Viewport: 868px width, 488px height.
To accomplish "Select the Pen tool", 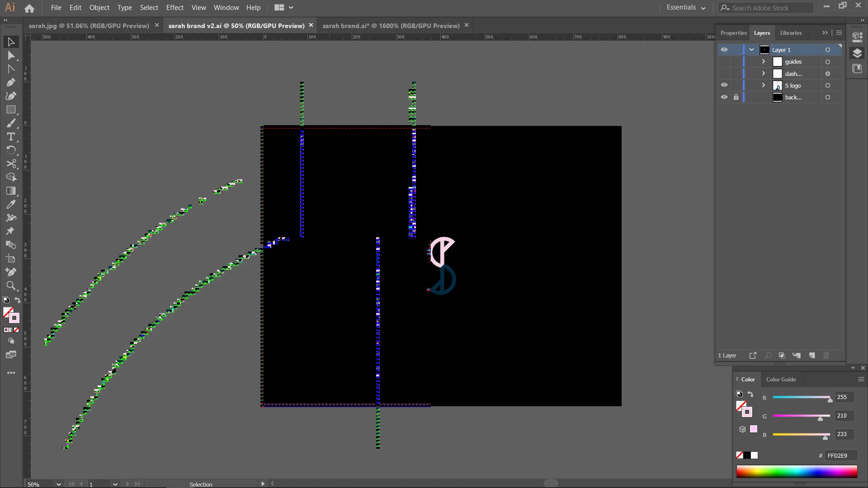I will pos(11,83).
